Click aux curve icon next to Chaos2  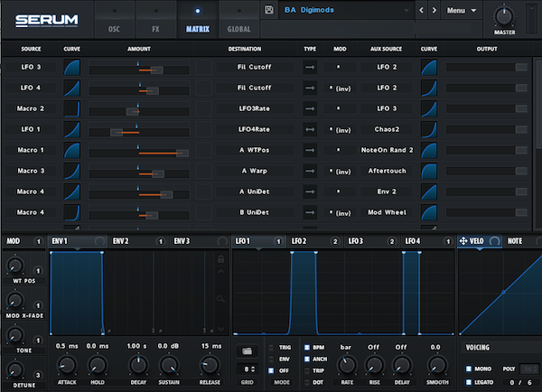429,129
